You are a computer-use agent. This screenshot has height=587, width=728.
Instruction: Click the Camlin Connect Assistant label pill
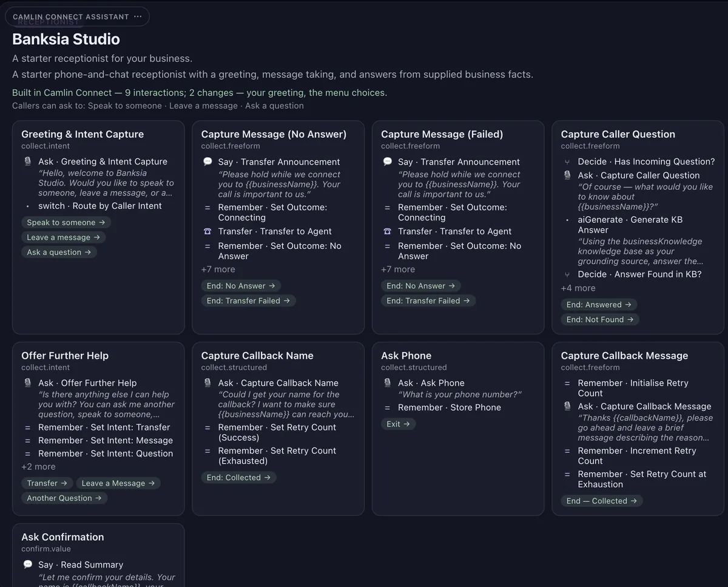(77, 17)
